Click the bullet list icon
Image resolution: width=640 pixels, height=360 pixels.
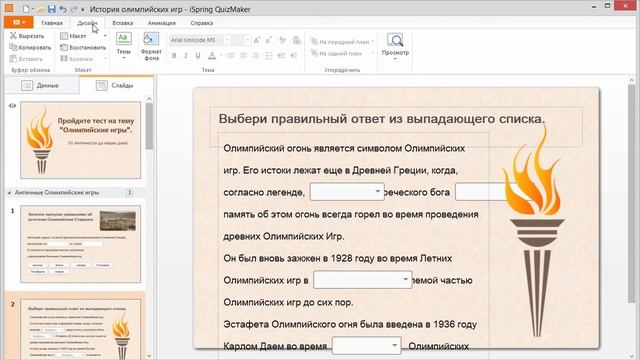(x=269, y=56)
